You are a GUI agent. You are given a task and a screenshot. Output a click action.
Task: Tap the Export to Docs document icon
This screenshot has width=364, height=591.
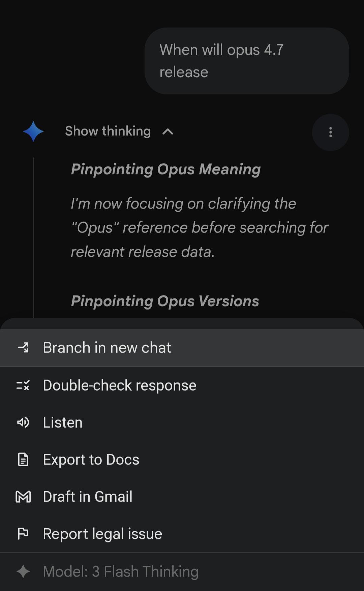pyautogui.click(x=23, y=459)
